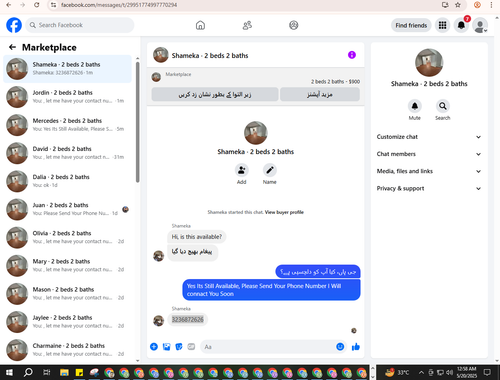Click the right Urdu more options button
This screenshot has height=380, width=500.
pyautogui.click(x=320, y=94)
